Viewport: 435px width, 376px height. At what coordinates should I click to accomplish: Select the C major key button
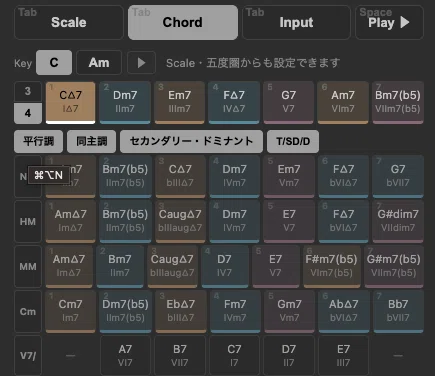54,62
